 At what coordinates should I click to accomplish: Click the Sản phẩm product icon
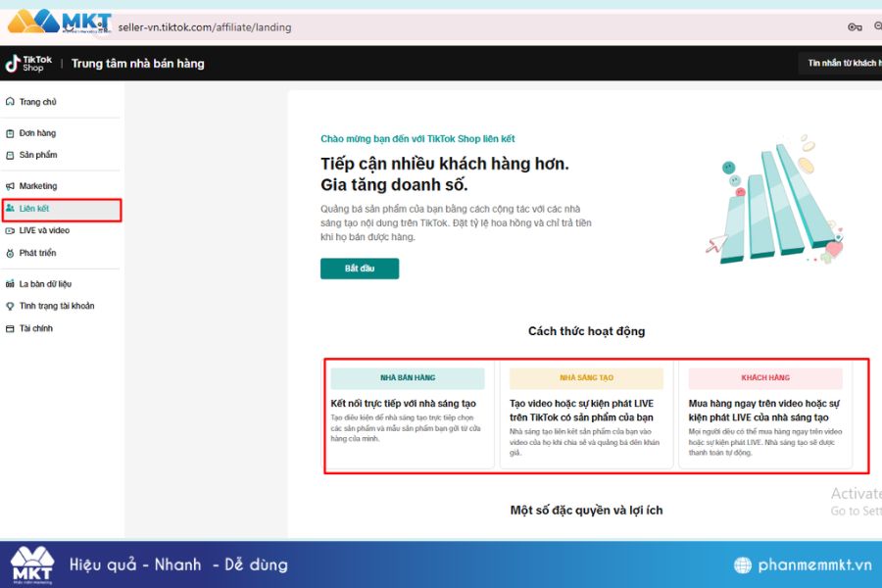pos(10,155)
